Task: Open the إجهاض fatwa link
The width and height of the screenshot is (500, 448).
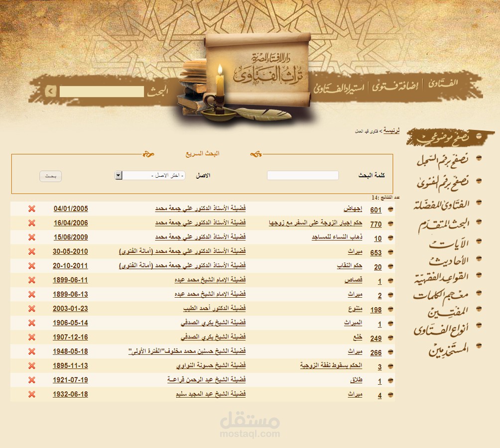Action: 353,209
